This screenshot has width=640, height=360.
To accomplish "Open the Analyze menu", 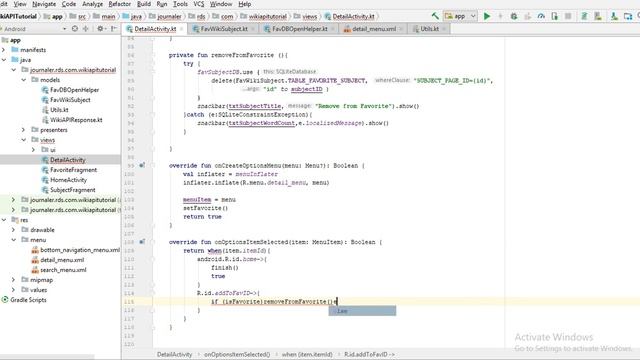I will click(x=92, y=4).
